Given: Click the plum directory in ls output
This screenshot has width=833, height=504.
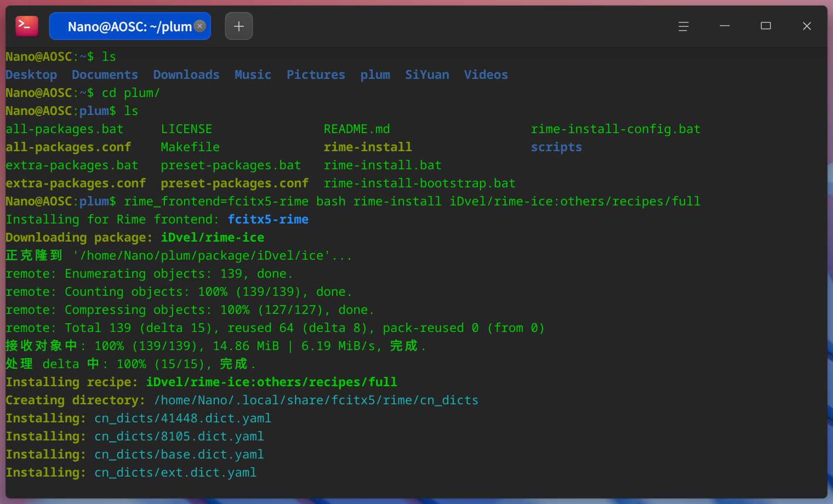Looking at the screenshot, I should click(x=375, y=75).
